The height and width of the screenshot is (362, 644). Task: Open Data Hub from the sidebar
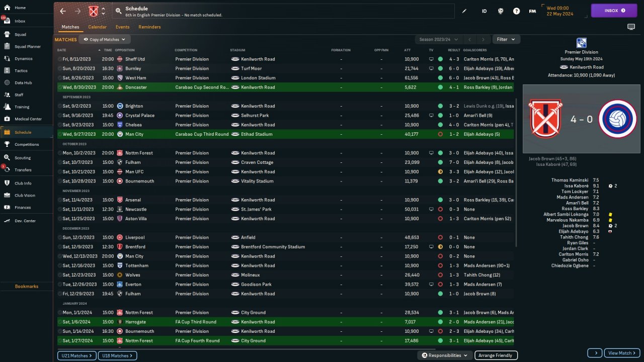point(26,82)
